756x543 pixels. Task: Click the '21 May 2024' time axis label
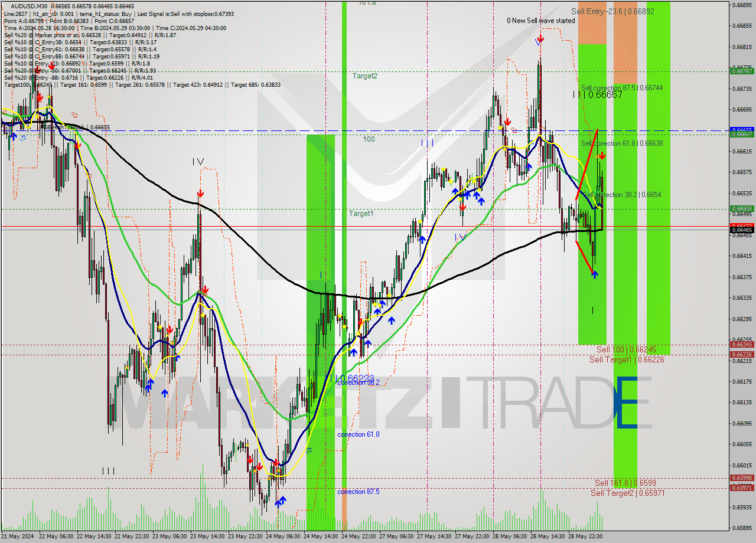pyautogui.click(x=18, y=537)
